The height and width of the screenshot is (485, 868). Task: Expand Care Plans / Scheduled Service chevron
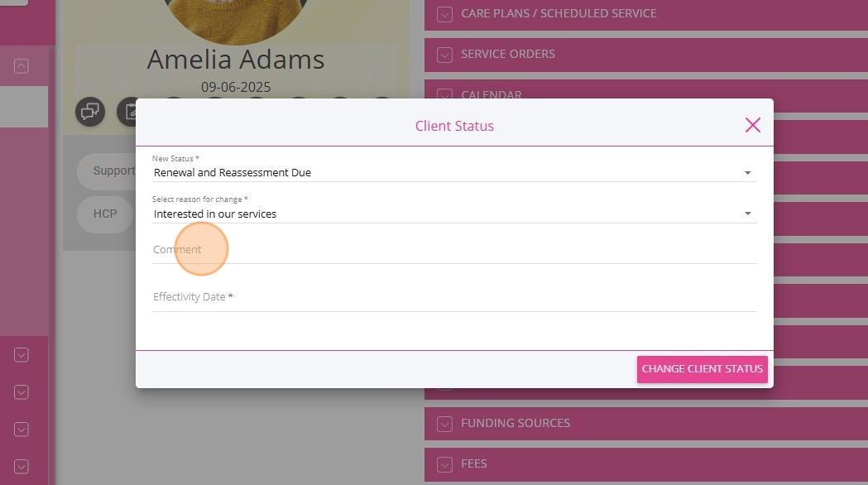[x=445, y=14]
